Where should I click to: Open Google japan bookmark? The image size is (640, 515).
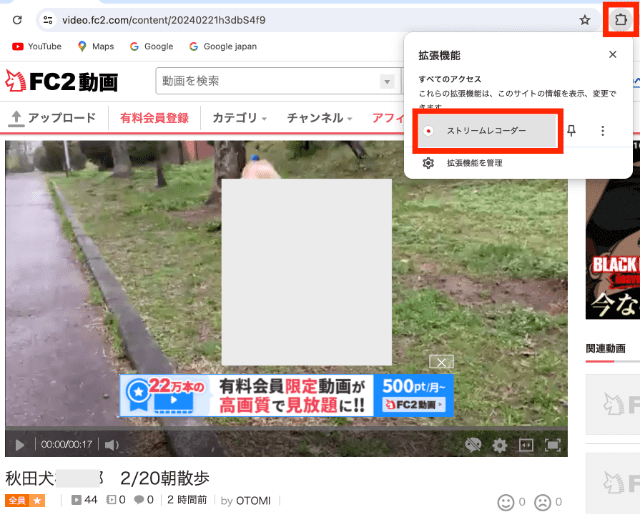(223, 47)
